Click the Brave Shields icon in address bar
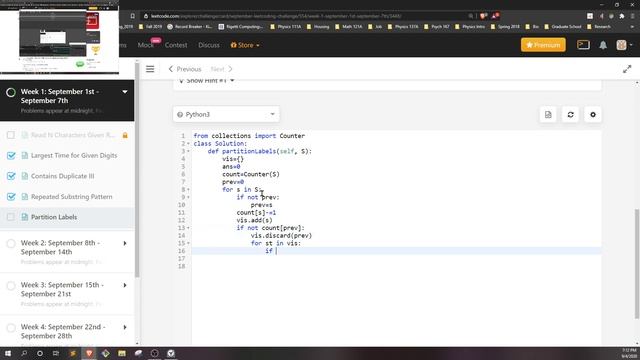 (483, 16)
